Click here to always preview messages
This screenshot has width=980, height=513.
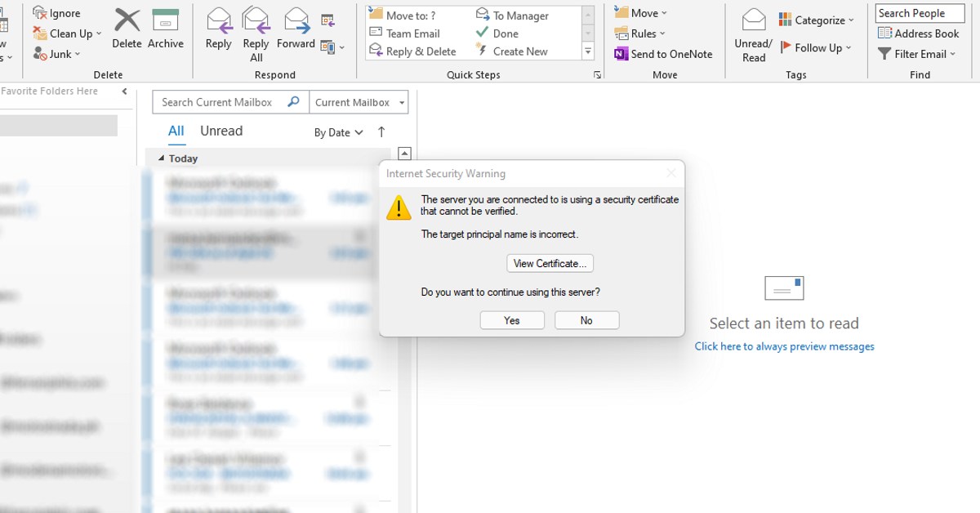(x=784, y=346)
